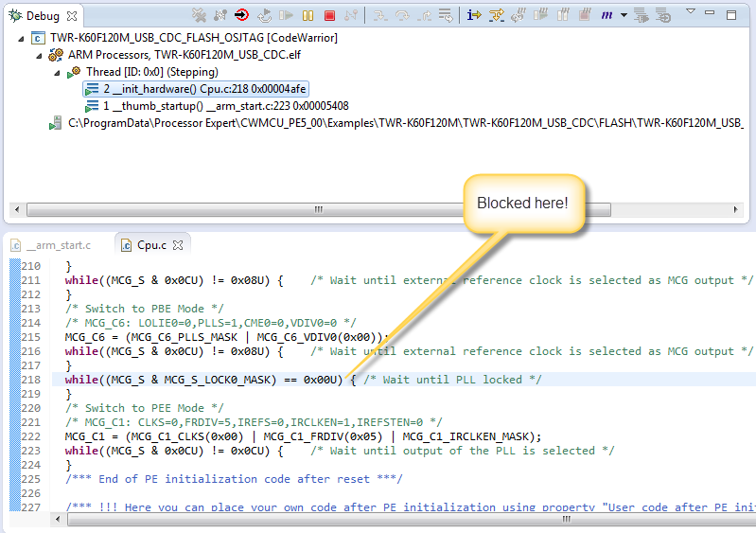Click the Remove All Terminated Launches icon
The image size is (756, 533).
click(199, 15)
